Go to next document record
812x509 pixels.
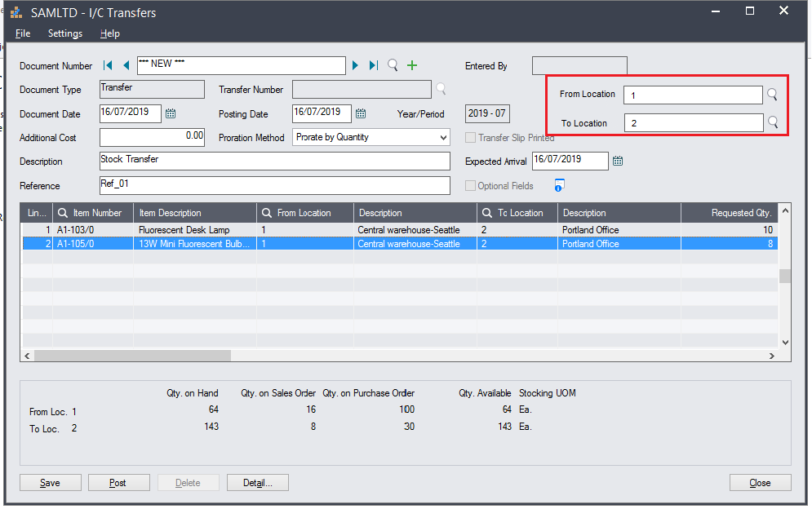tap(355, 65)
